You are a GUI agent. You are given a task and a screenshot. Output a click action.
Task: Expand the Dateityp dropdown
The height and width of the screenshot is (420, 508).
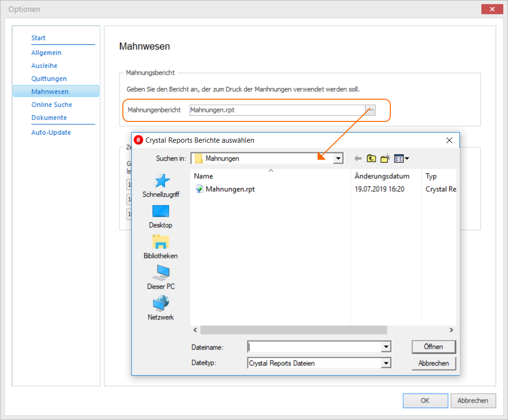coord(386,363)
